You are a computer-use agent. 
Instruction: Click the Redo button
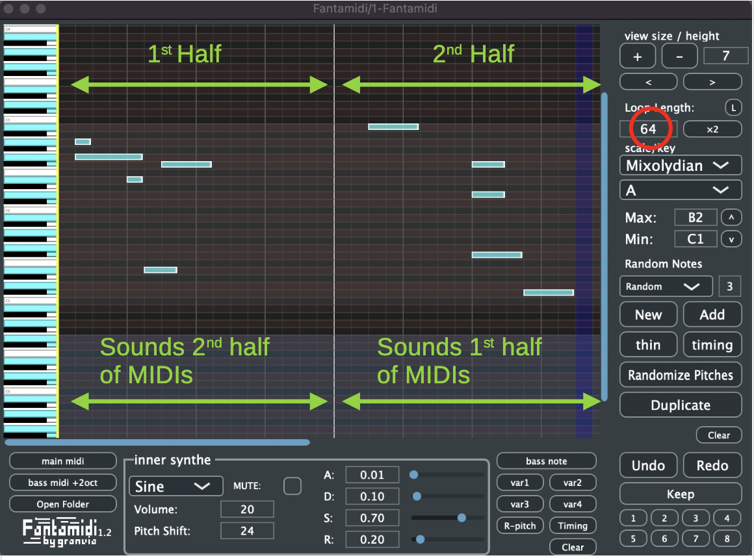(712, 465)
